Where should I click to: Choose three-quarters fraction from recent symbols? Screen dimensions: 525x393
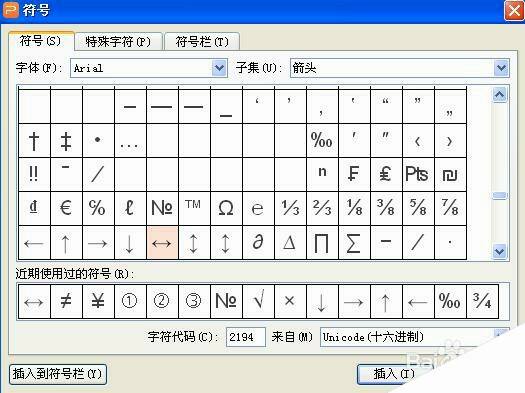(x=482, y=301)
